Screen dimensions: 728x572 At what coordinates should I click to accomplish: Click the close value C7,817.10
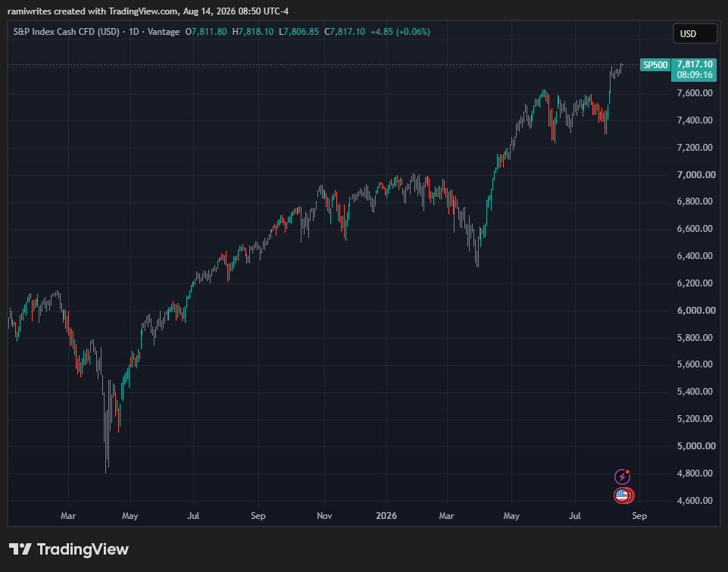[x=345, y=32]
